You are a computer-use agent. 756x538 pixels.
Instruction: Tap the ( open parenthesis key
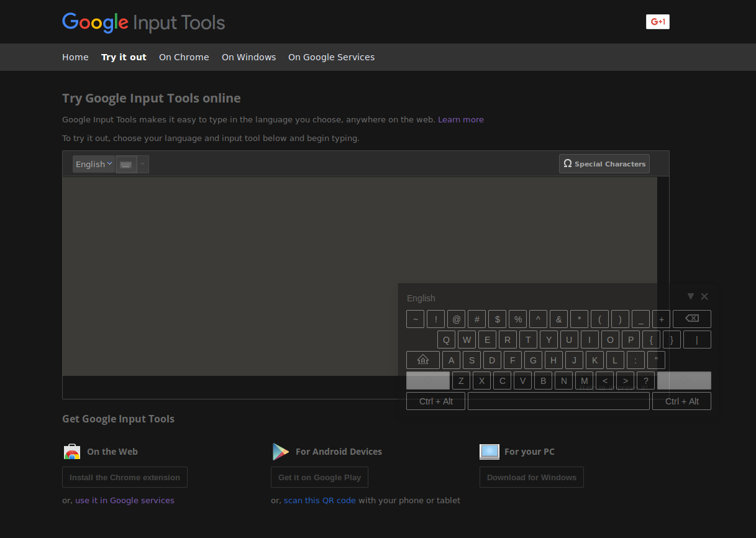(x=599, y=319)
